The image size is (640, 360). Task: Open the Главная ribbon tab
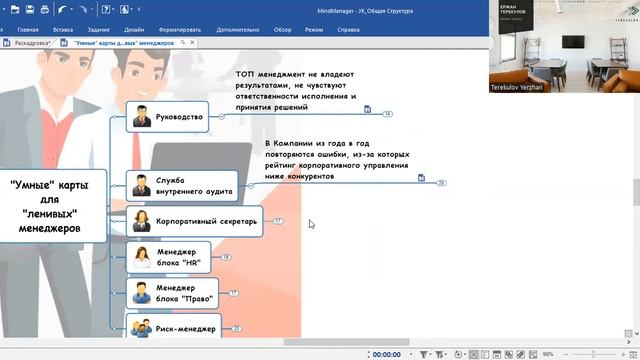pos(28,30)
